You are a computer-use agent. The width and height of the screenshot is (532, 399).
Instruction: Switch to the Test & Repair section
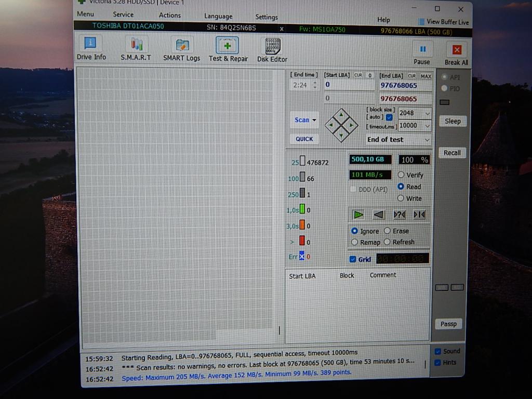228,50
